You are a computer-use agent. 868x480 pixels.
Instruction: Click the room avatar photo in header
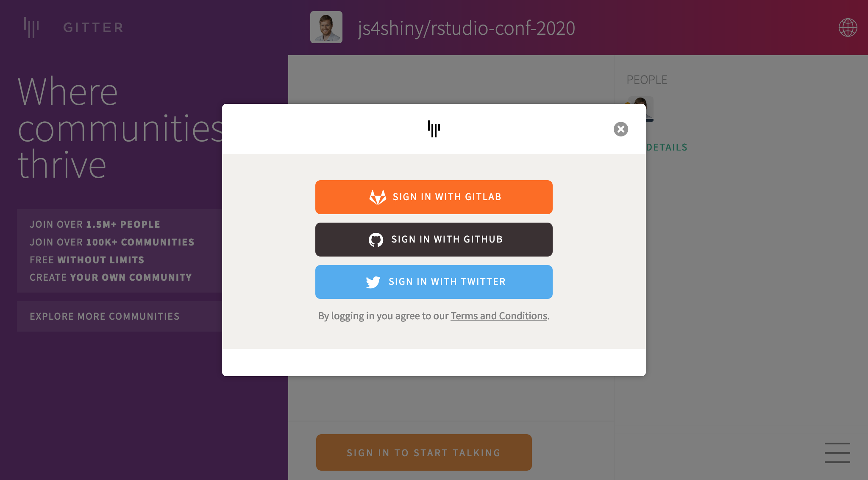pos(326,27)
